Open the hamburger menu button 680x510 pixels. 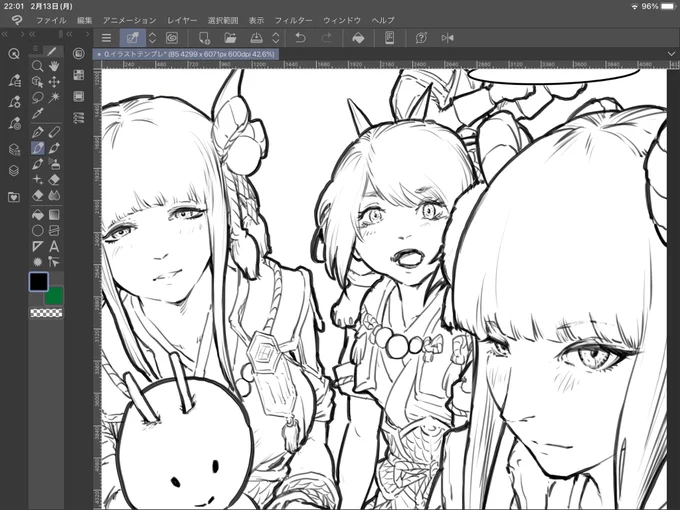pos(106,38)
